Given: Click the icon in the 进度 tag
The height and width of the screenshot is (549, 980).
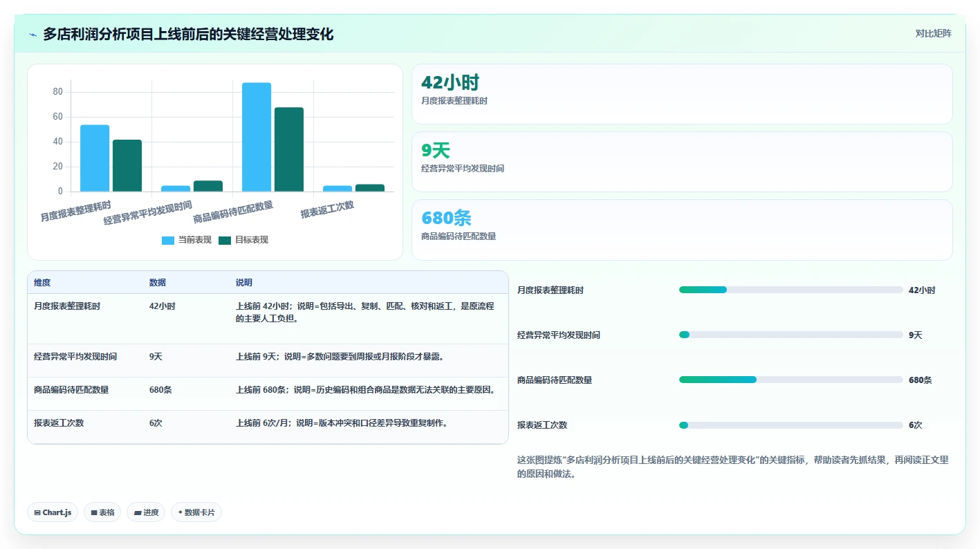Looking at the screenshot, I should click(x=137, y=513).
